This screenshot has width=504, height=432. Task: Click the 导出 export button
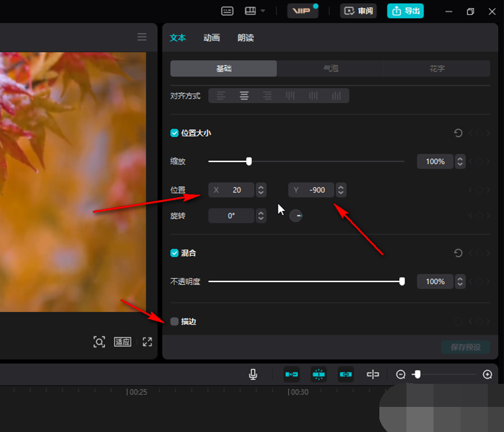coord(405,11)
